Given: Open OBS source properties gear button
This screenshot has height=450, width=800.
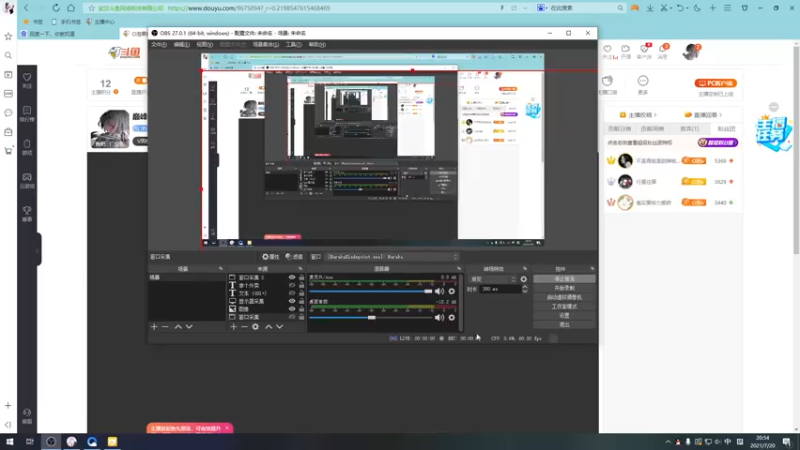Looking at the screenshot, I should coord(270,257).
